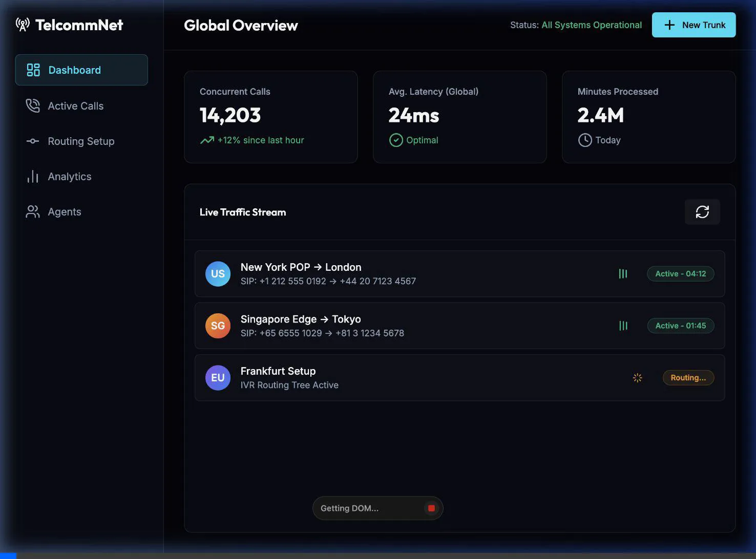
Task: Click the TelcommNet antenna logo
Action: point(22,24)
